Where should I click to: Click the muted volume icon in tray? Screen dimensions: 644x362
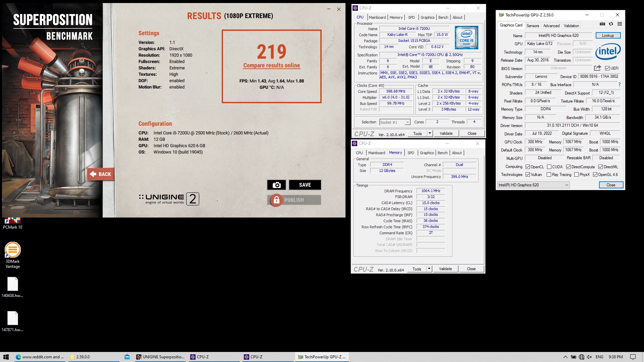pyautogui.click(x=589, y=357)
